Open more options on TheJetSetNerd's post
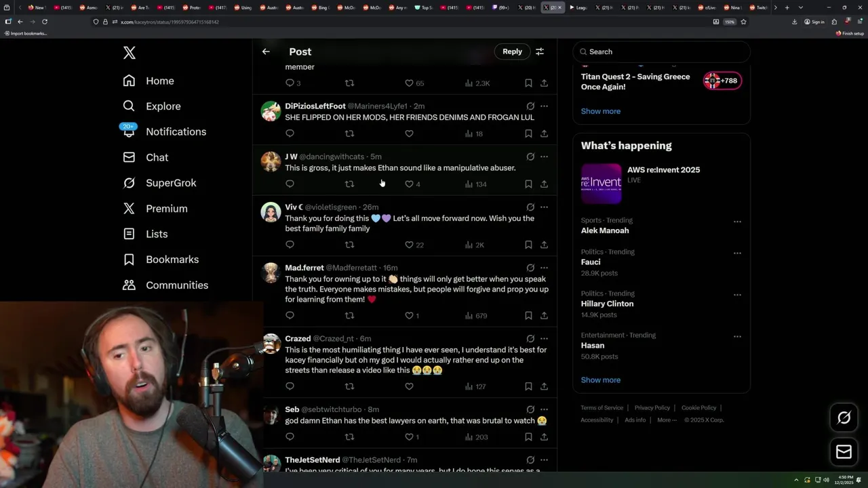Screen dimensions: 868x488 click(x=544, y=460)
